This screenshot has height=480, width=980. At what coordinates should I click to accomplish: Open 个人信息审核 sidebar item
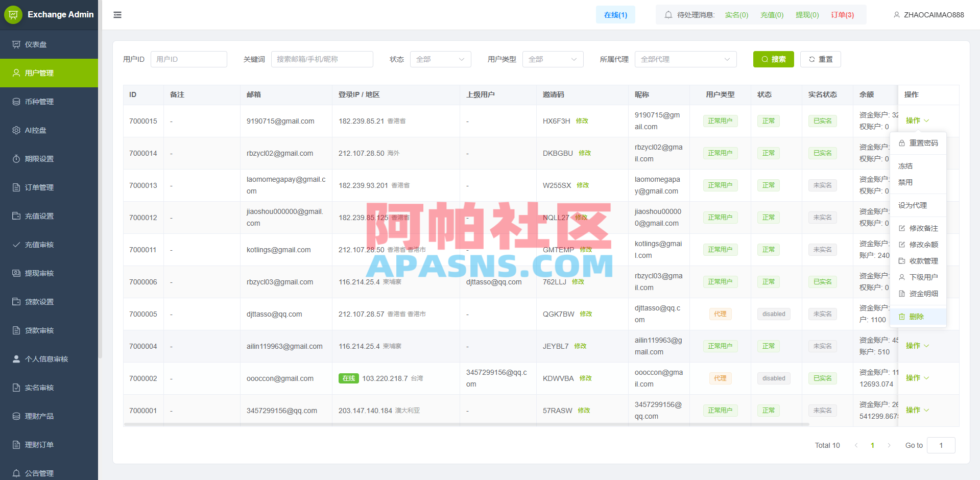click(49, 359)
